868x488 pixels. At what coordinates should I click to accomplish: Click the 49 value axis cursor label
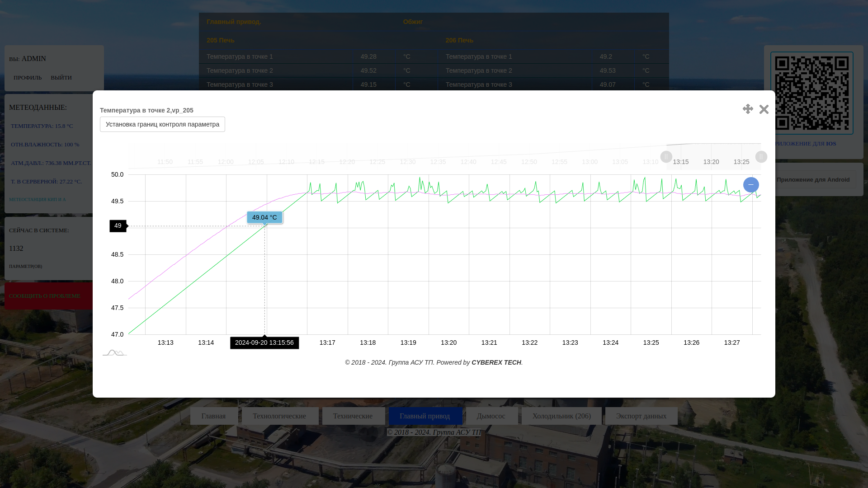point(118,226)
